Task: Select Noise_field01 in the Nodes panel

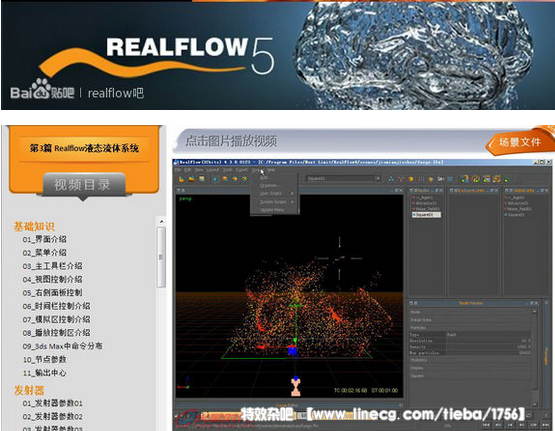Action: tap(426, 209)
